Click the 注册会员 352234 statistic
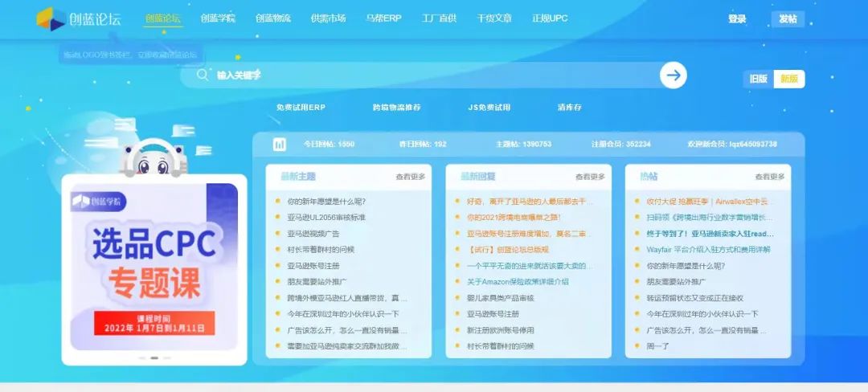 click(621, 145)
